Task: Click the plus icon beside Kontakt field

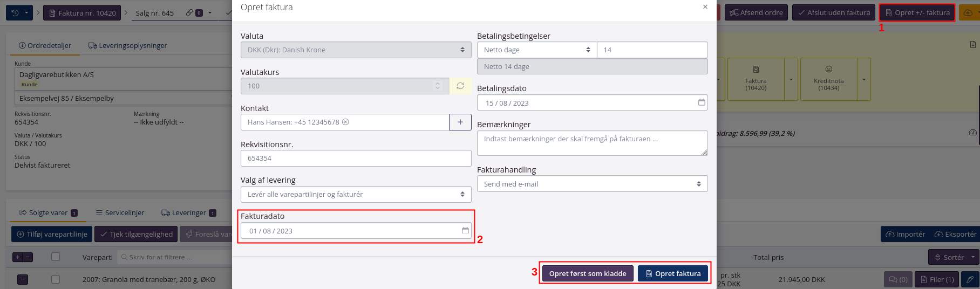Action: pyautogui.click(x=460, y=122)
